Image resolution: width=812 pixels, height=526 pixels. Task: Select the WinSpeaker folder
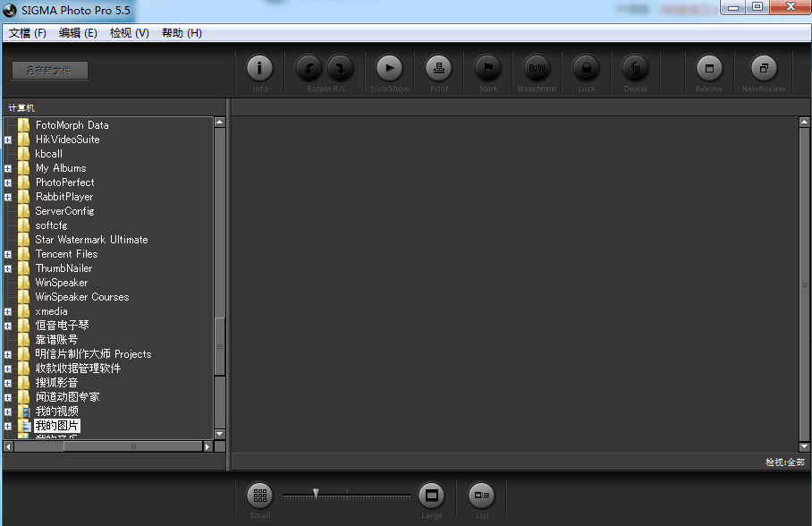point(61,283)
